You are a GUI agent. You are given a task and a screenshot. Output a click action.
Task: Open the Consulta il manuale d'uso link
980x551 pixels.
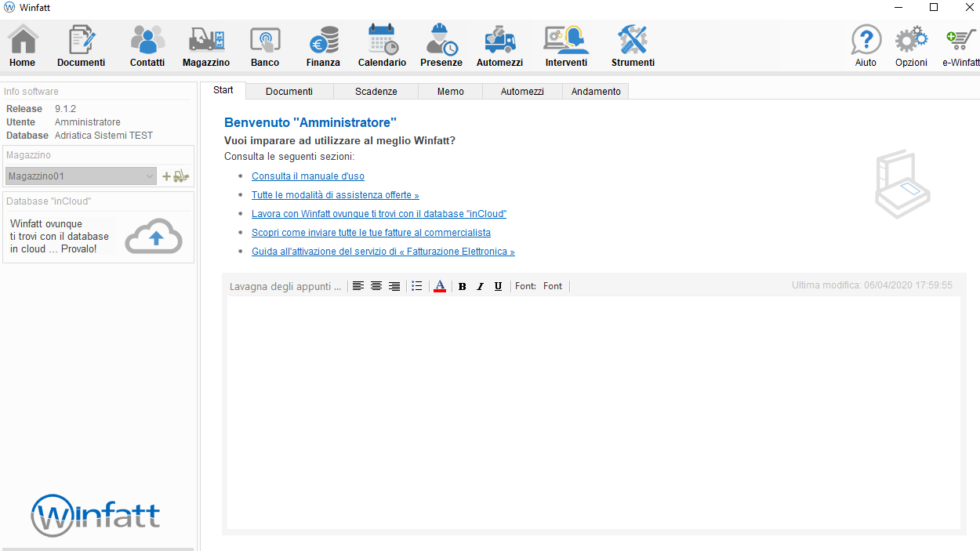point(308,176)
